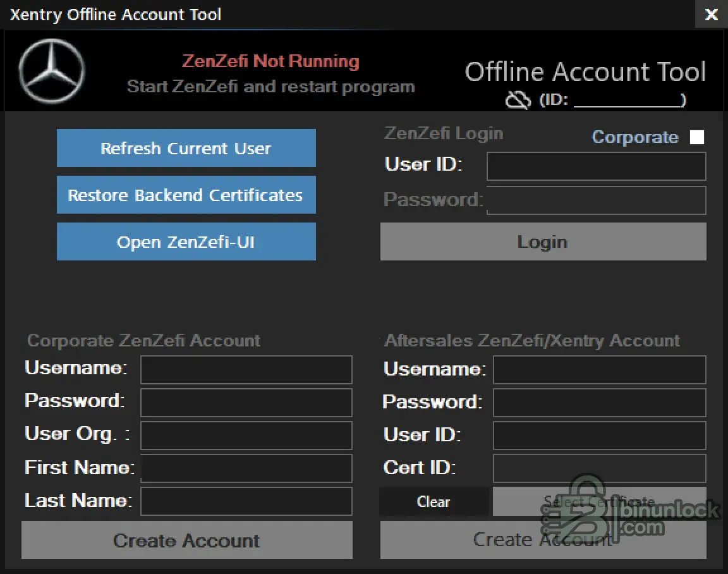Click the Aftersales account Password field
Screen dimensions: 728x574
[599, 403]
